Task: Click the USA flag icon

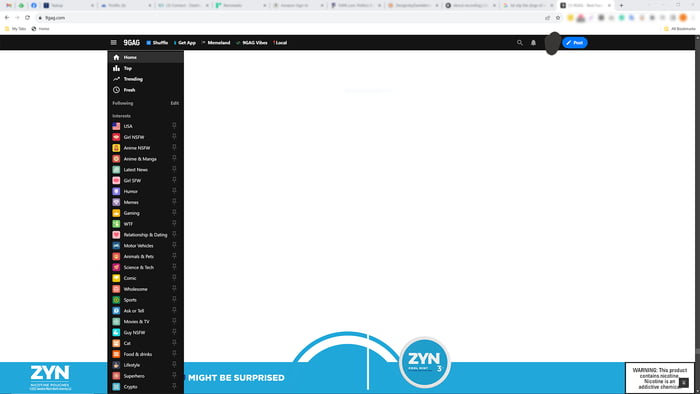Action: tap(116, 126)
